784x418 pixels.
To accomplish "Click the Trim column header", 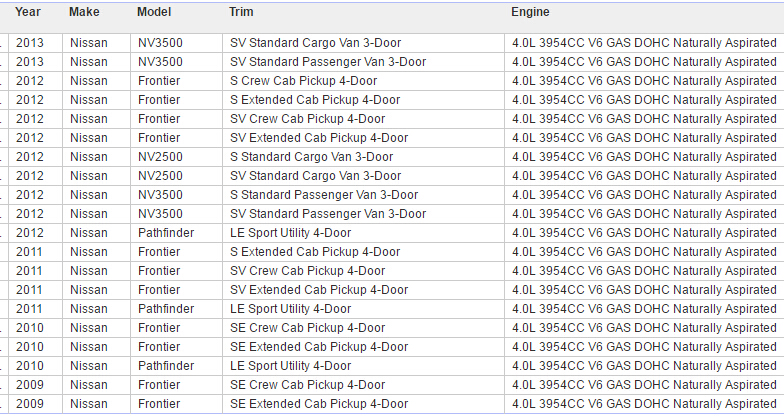I will [241, 12].
